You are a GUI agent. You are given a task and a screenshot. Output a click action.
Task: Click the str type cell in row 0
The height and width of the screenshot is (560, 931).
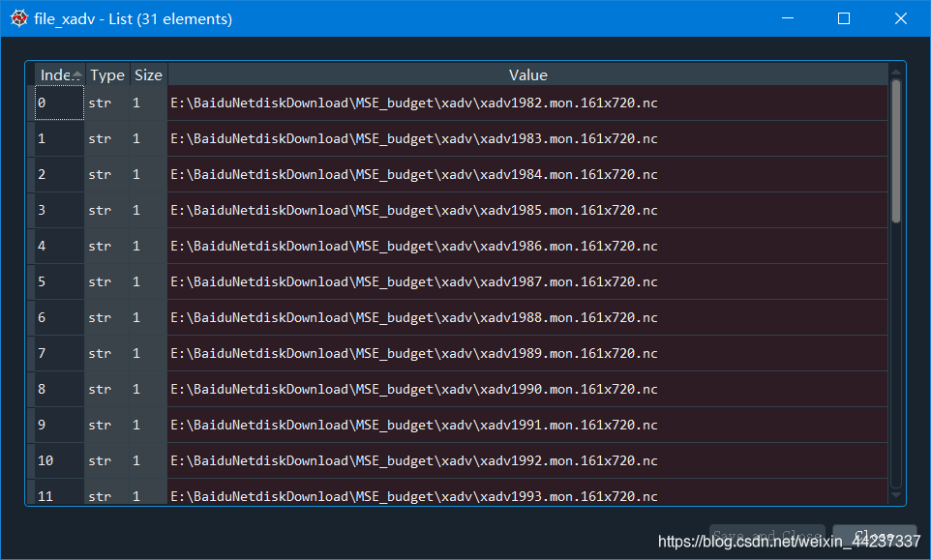pyautogui.click(x=106, y=103)
